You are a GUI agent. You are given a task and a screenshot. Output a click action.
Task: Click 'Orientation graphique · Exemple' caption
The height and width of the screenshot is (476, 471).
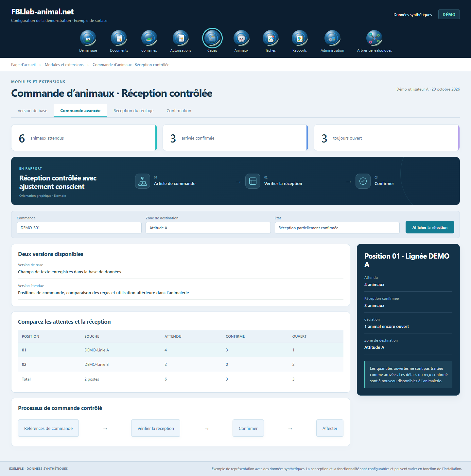43,196
